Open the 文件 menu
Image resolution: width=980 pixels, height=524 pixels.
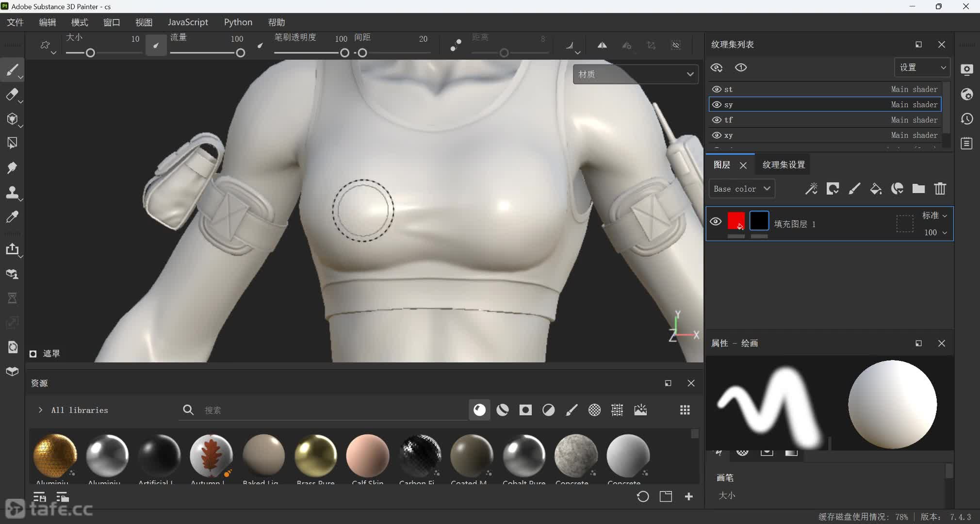[16, 22]
